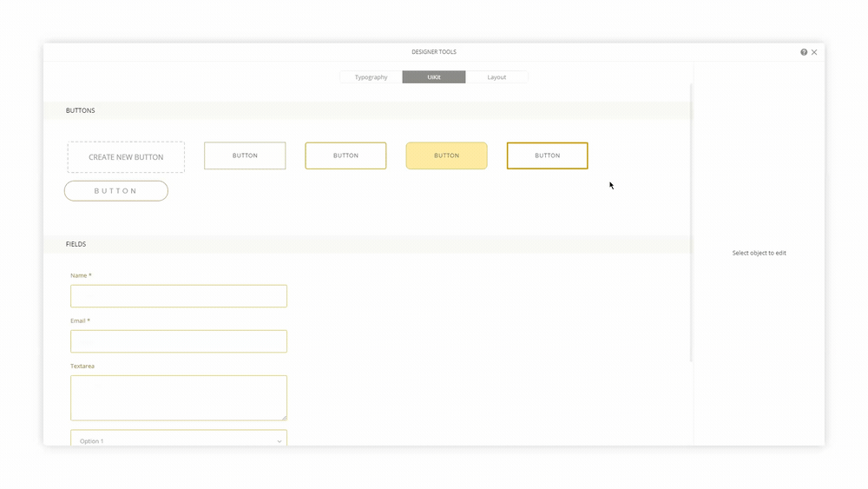The image size is (868, 489).
Task: Select the second gold-outlined button style
Action: click(345, 155)
